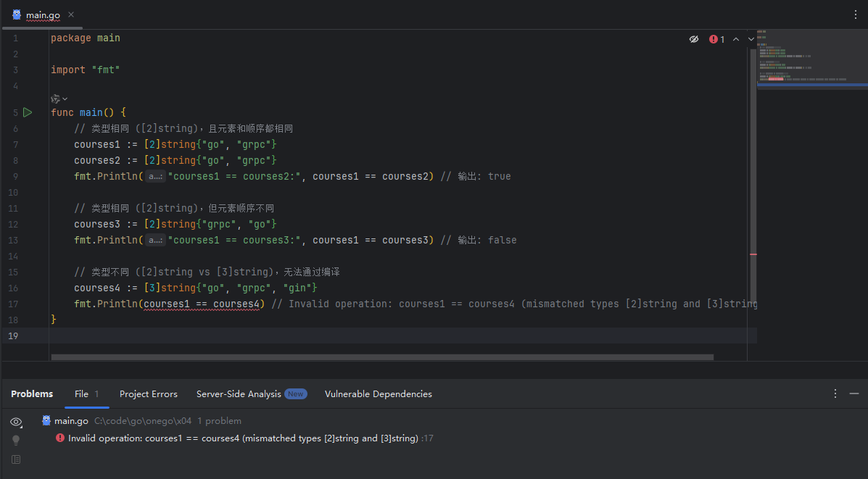Open editor tab options three-dot menu

pyautogui.click(x=856, y=14)
